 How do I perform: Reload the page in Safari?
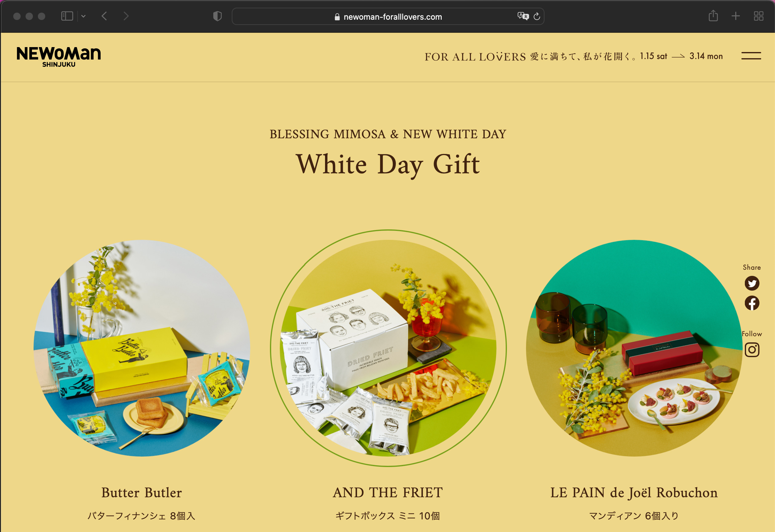[536, 16]
